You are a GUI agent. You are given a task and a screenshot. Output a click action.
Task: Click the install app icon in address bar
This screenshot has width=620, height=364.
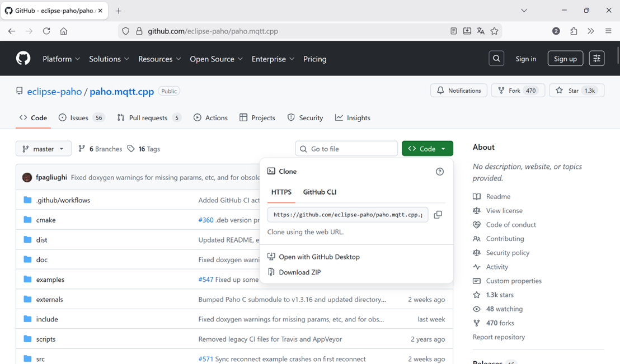[x=467, y=31]
